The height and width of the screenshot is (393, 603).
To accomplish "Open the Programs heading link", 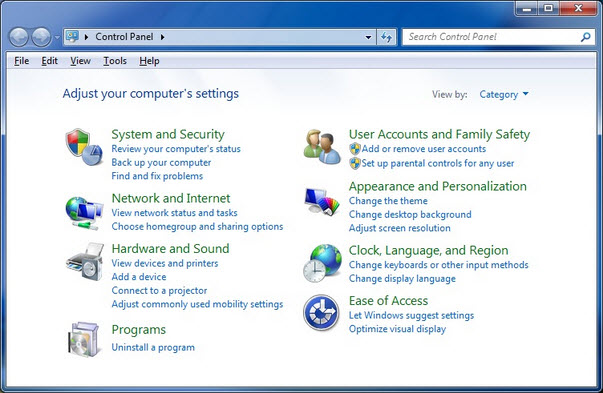I will 139,330.
